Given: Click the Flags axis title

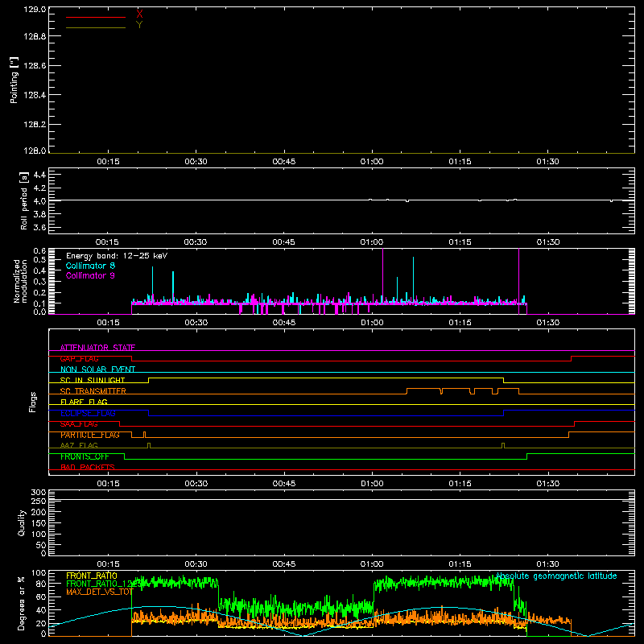Looking at the screenshot, I should (x=33, y=402).
